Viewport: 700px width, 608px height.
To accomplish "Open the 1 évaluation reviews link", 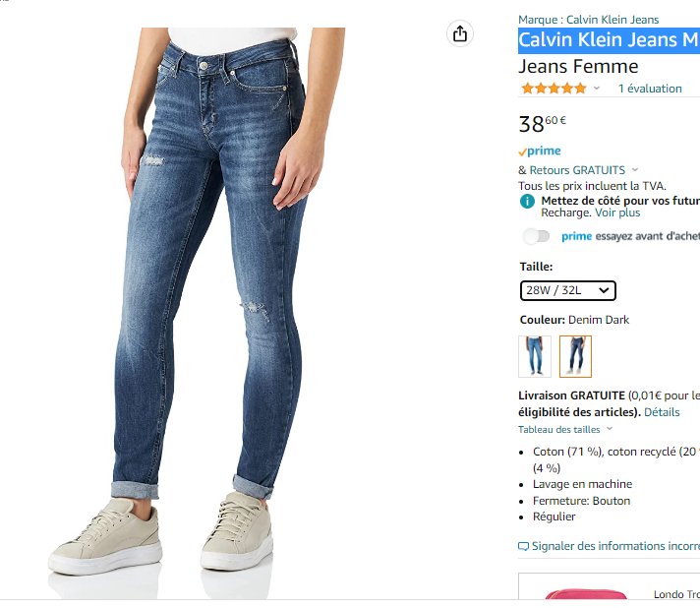I will [x=649, y=89].
